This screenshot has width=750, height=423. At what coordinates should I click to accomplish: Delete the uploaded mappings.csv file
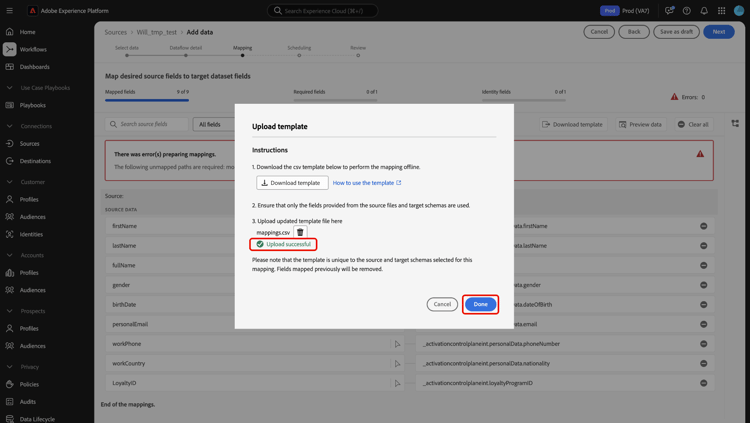[x=300, y=233]
